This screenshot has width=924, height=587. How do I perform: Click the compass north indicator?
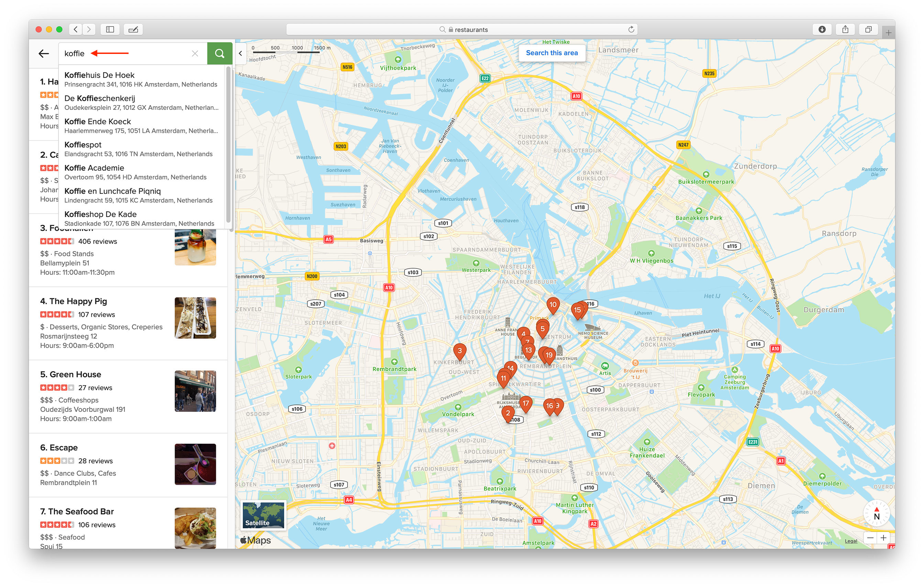(x=877, y=513)
